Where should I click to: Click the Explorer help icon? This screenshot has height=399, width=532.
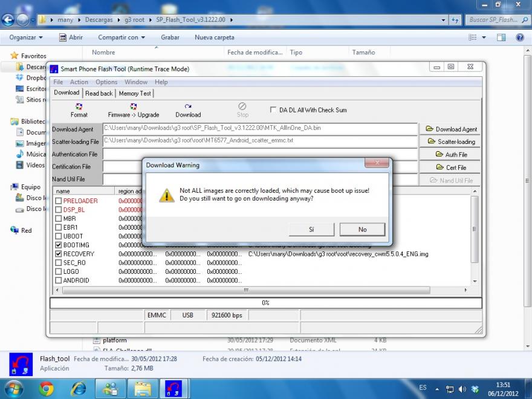519,37
